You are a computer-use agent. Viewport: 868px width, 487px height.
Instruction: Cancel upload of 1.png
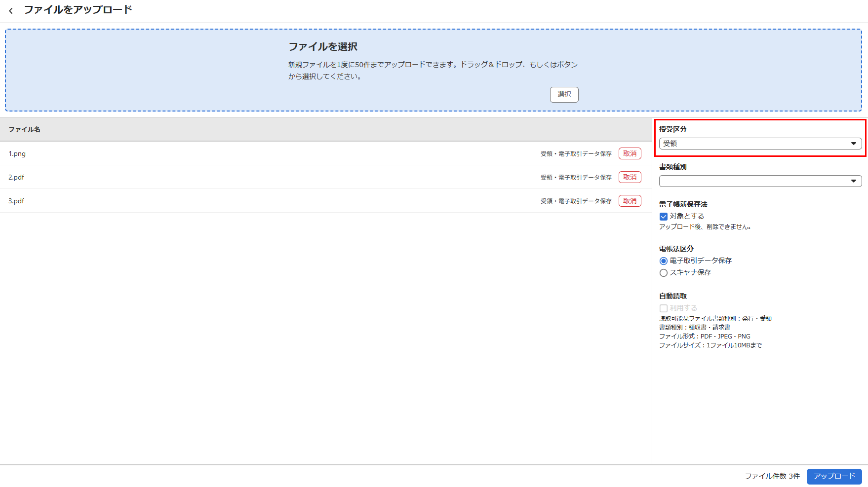(x=630, y=153)
